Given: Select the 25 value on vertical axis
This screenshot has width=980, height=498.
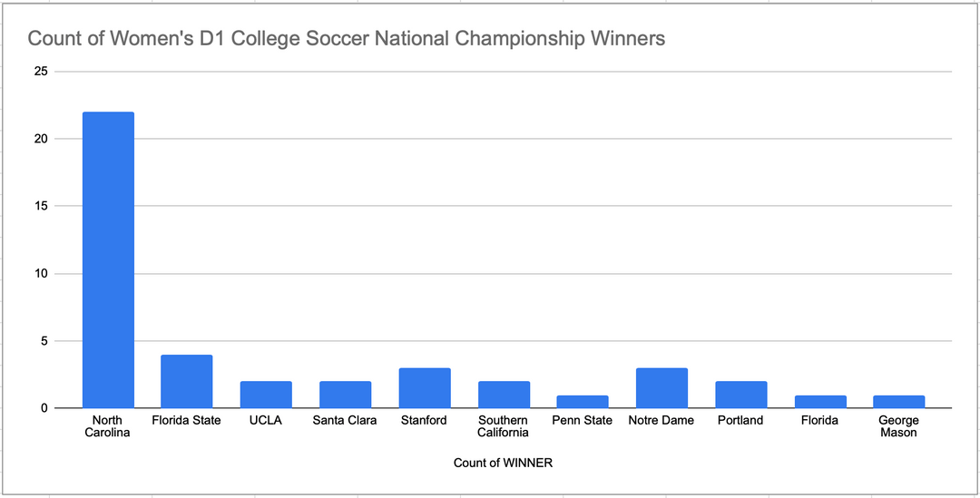Looking at the screenshot, I should tap(40, 72).
